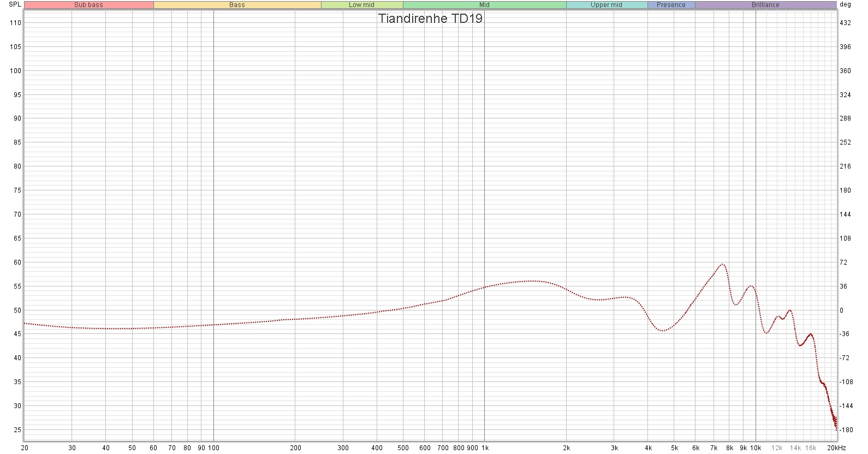Click the response curve peak near 7.5 kHz
The width and height of the screenshot is (868, 454).
click(x=722, y=264)
